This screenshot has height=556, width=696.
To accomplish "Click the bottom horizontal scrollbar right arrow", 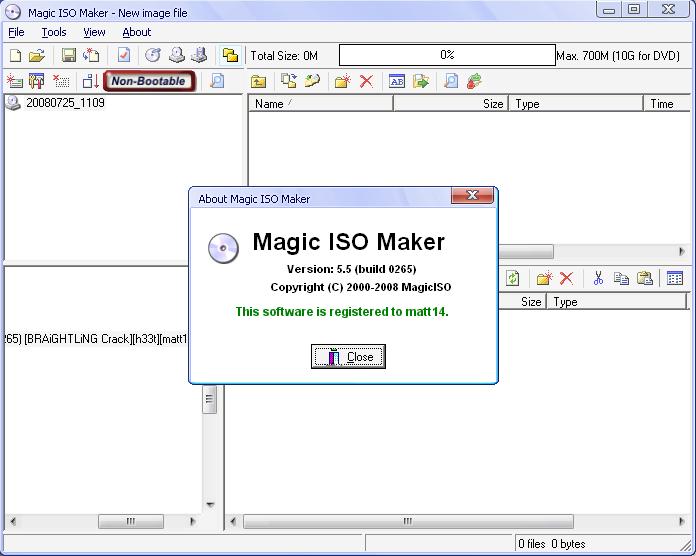I will tap(682, 521).
